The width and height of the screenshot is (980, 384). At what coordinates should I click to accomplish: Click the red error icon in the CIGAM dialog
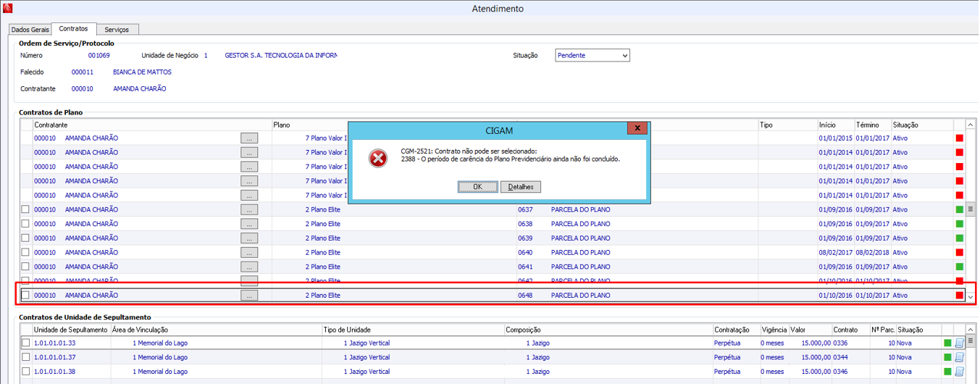pos(378,158)
